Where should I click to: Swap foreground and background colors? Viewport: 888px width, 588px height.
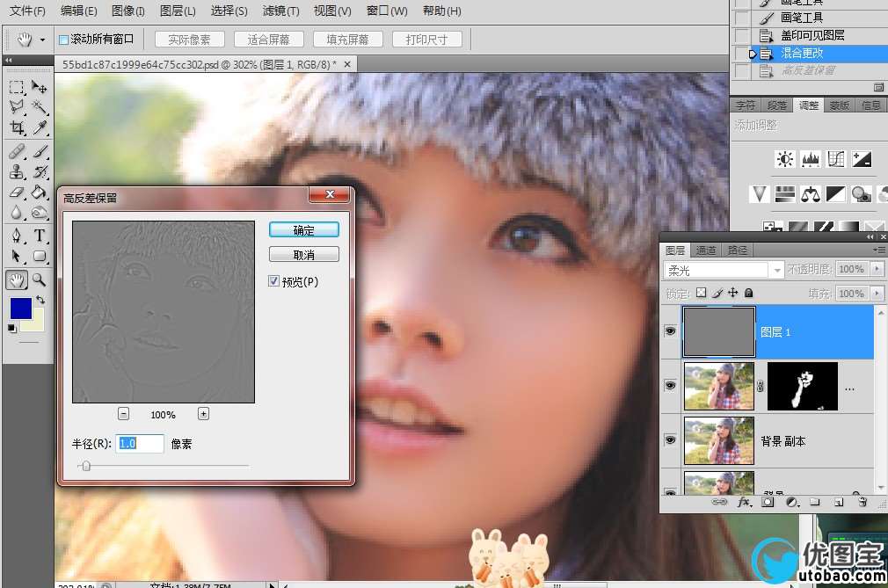(x=40, y=300)
